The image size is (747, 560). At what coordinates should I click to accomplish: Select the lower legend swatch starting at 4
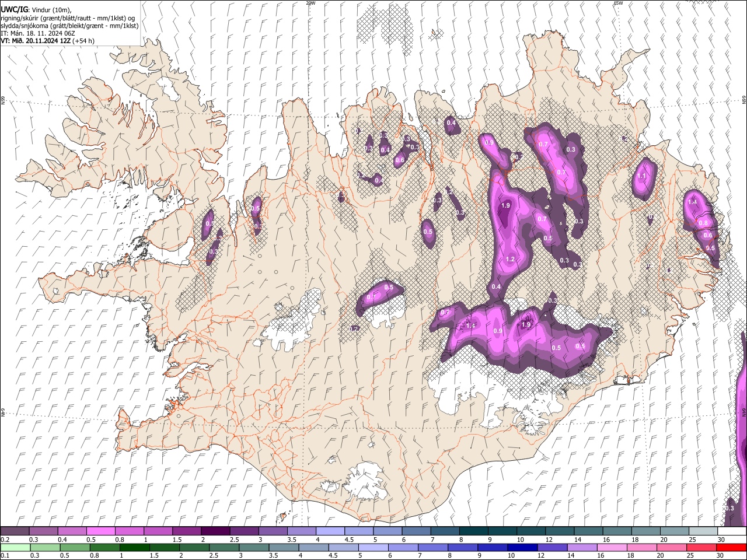(x=313, y=548)
